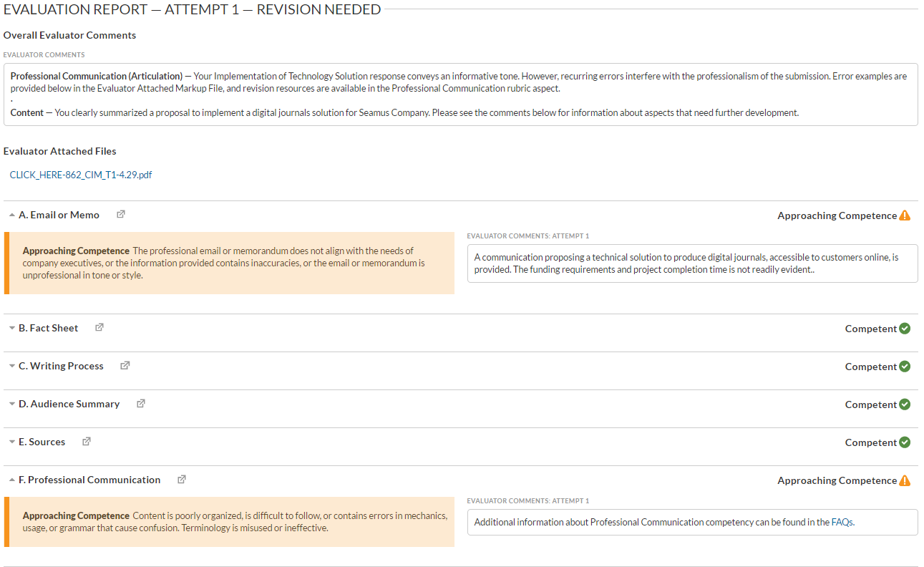Open E. Sources external link icon

[87, 441]
